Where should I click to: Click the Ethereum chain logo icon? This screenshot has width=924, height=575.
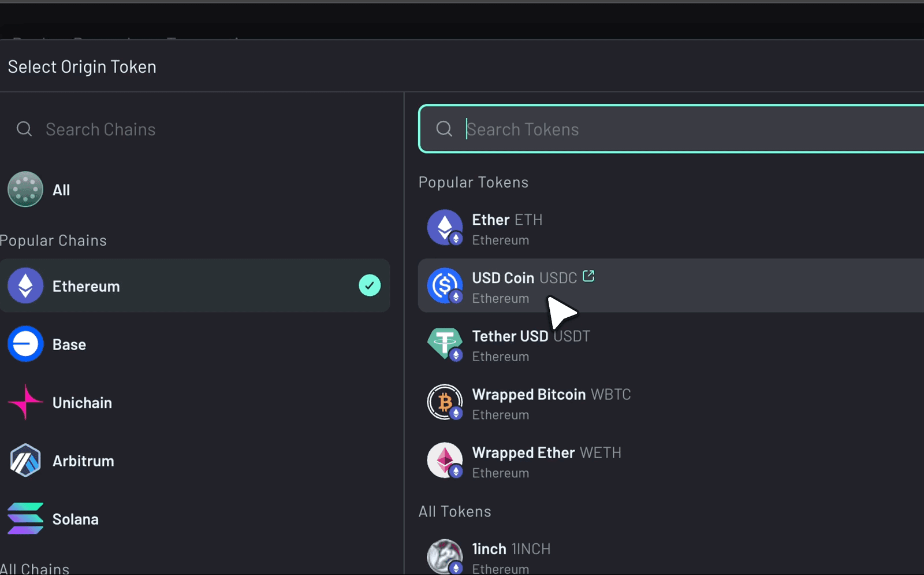click(25, 285)
